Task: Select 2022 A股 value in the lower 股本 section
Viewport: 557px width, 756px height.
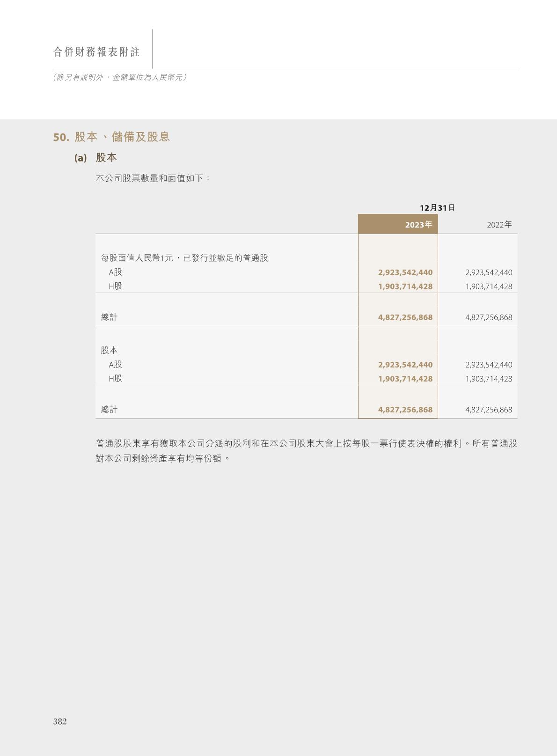Action: click(x=489, y=365)
